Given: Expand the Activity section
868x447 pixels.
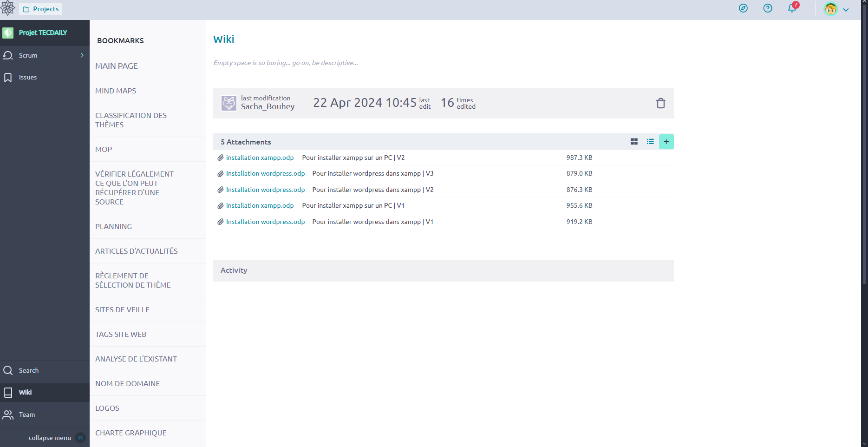Looking at the screenshot, I should point(443,270).
